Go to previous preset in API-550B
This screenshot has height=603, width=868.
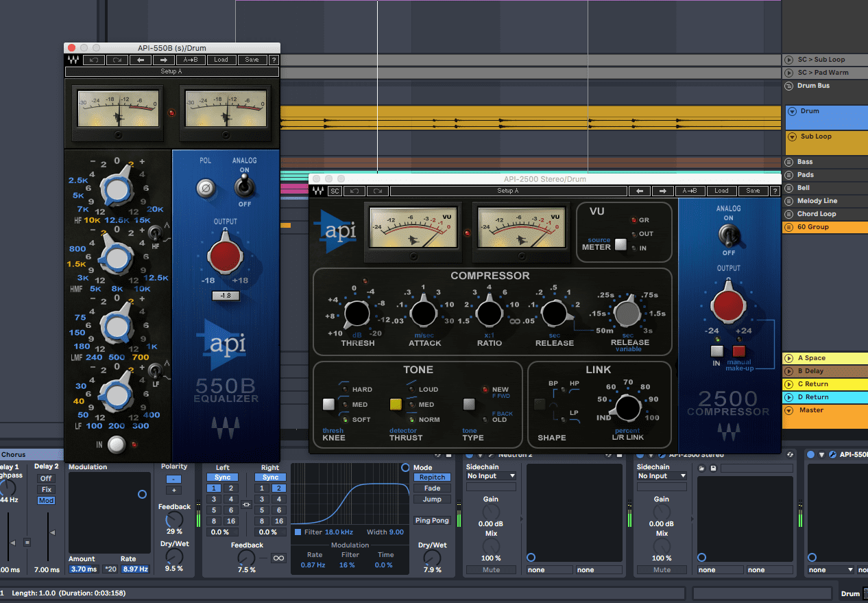point(140,60)
